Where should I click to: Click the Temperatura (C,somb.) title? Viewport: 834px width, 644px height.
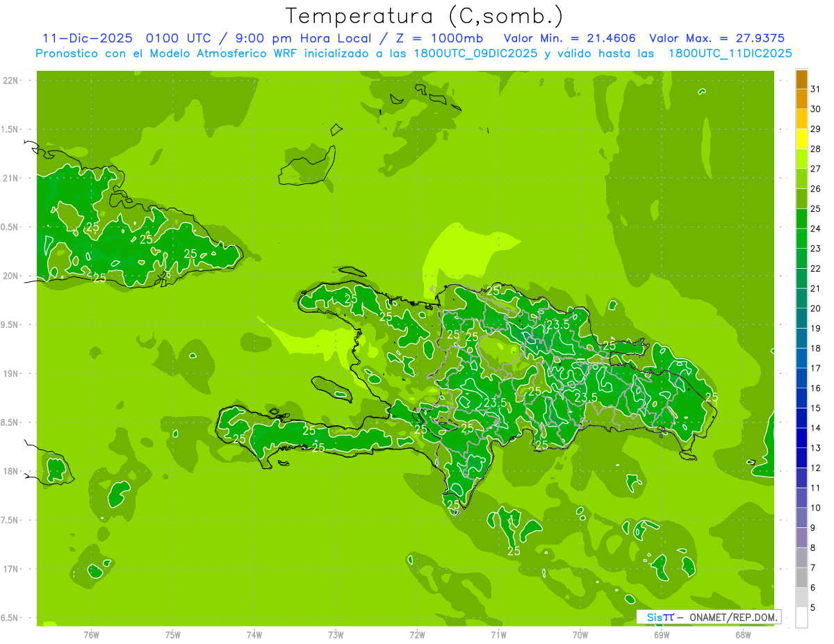pyautogui.click(x=424, y=15)
